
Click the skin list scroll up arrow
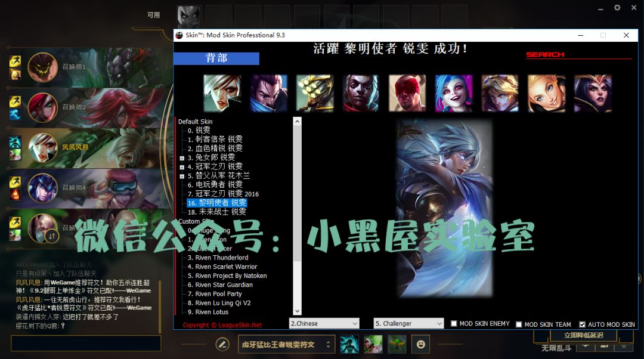[x=298, y=122]
